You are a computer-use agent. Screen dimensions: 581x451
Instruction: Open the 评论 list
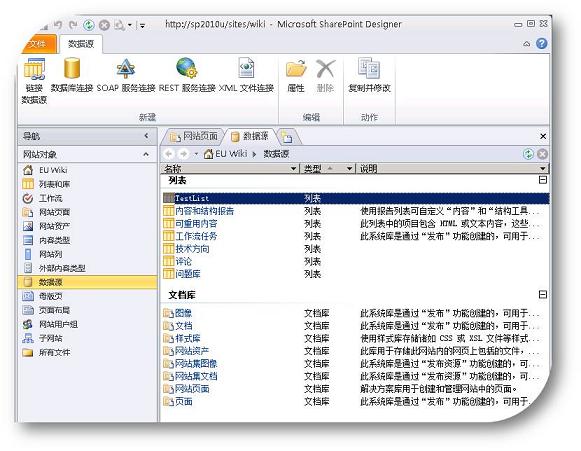pyautogui.click(x=183, y=262)
